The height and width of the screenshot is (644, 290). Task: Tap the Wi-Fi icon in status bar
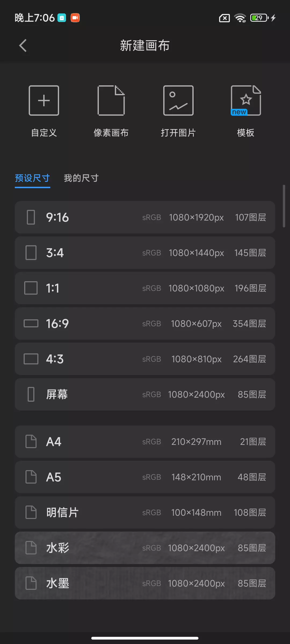click(x=240, y=18)
